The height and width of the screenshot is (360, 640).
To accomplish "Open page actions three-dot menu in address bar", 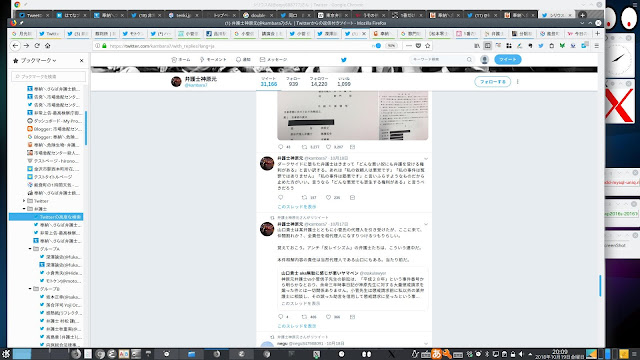I will (409, 46).
